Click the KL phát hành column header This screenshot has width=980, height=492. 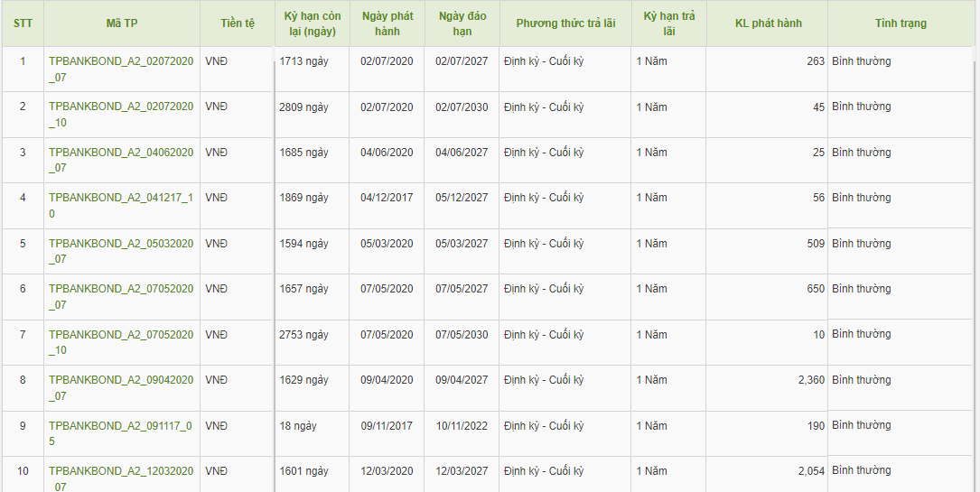tap(768, 23)
